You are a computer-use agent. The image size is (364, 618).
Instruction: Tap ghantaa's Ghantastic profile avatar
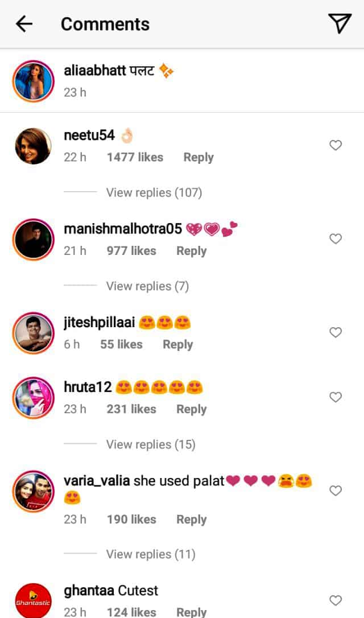pos(32,601)
